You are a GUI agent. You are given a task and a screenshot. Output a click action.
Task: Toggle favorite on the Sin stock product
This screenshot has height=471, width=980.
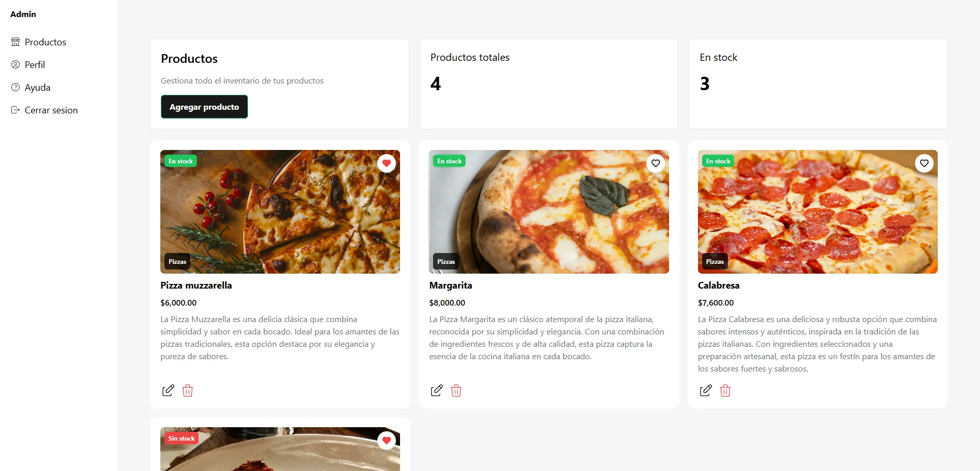point(387,441)
